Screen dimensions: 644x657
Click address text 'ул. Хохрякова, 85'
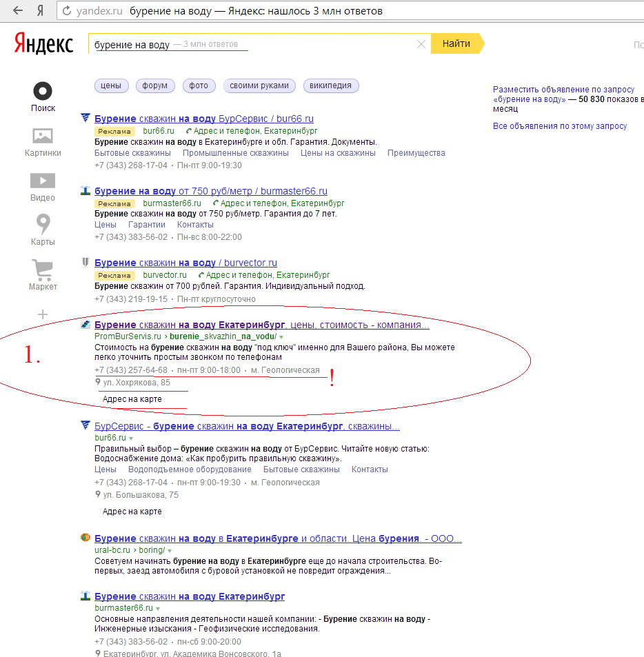point(137,382)
